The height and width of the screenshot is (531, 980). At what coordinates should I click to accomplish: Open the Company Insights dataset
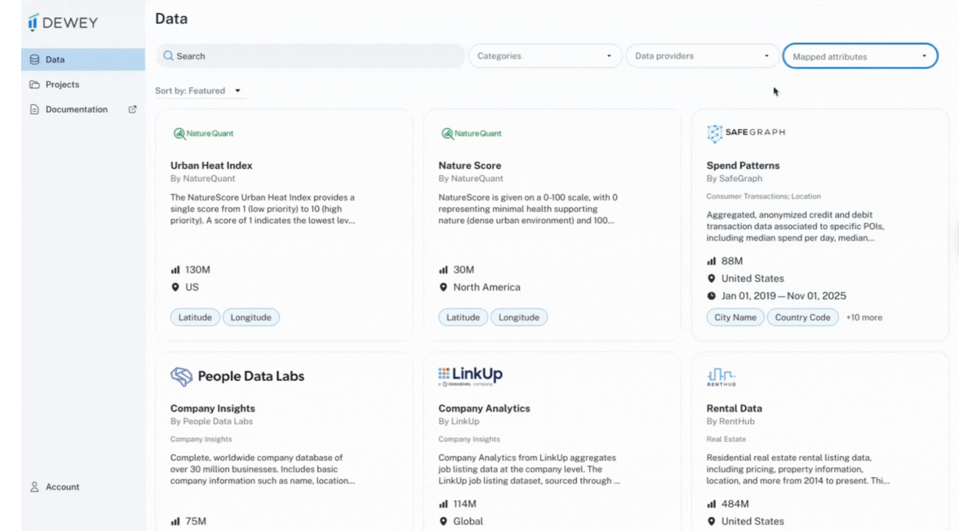[213, 408]
